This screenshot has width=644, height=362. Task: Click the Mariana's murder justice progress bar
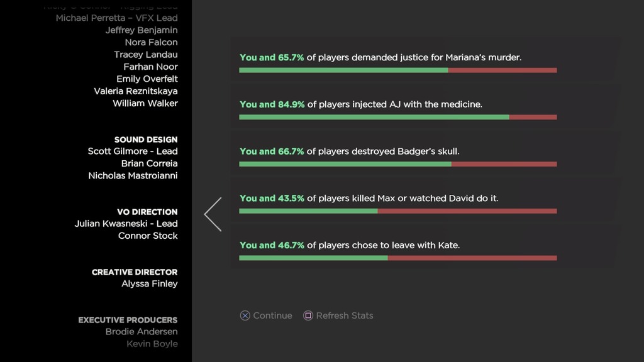pyautogui.click(x=397, y=70)
